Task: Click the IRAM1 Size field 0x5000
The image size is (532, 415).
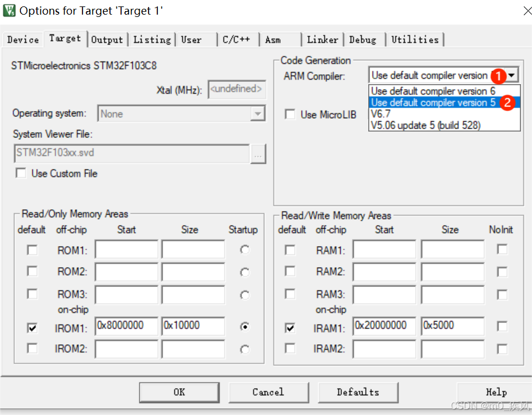Action: 452,326
